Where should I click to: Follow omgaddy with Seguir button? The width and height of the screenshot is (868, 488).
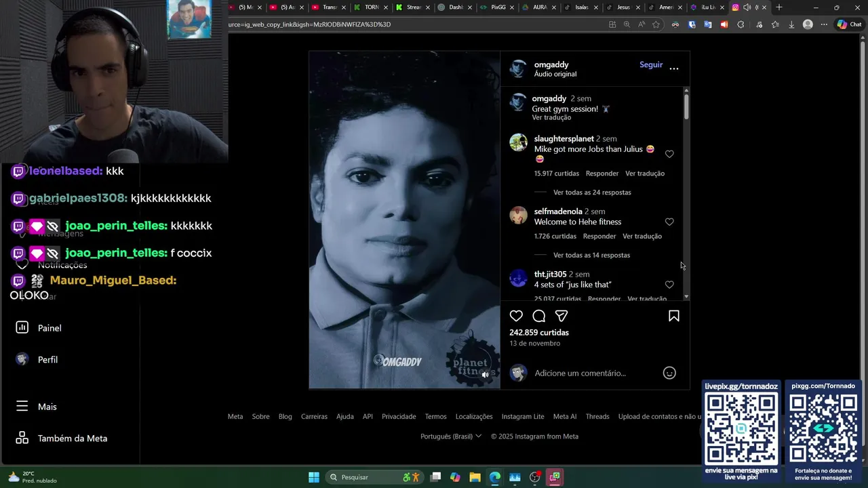(x=651, y=65)
